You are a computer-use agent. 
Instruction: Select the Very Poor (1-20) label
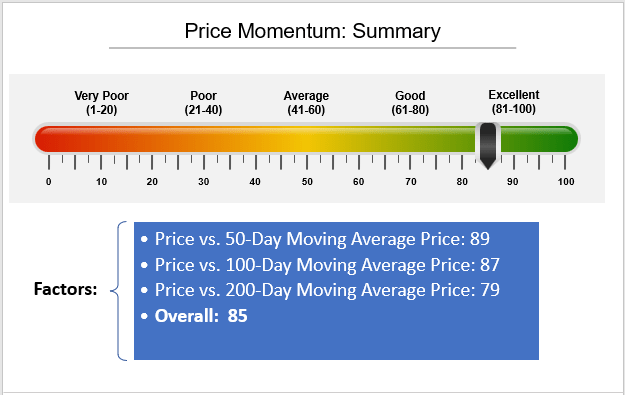pyautogui.click(x=102, y=102)
